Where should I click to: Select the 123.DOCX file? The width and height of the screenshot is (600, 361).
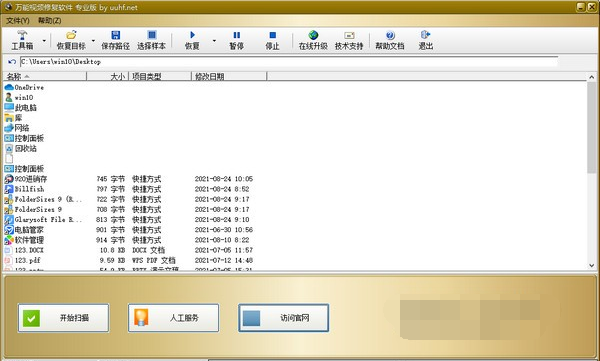click(x=24, y=250)
